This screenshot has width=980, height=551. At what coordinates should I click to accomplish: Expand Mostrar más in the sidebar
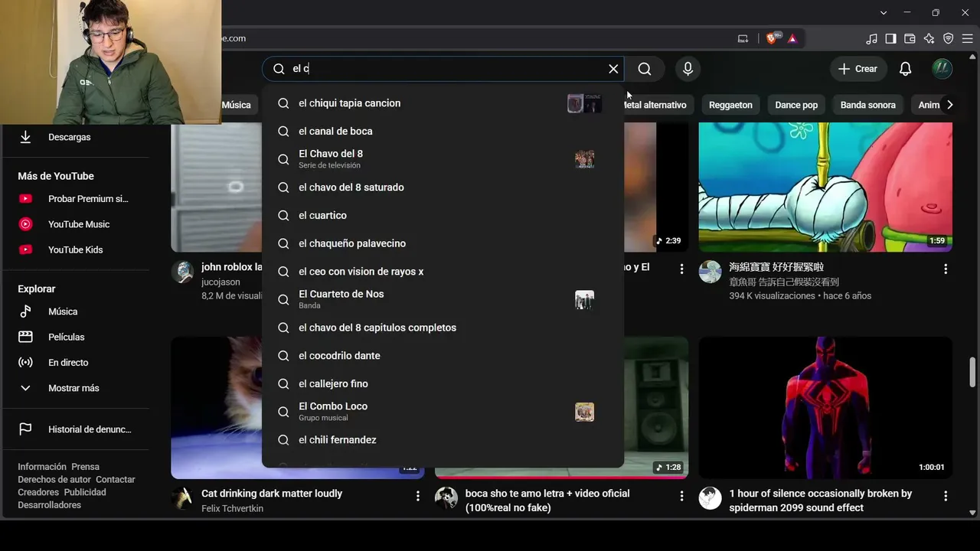pos(75,388)
